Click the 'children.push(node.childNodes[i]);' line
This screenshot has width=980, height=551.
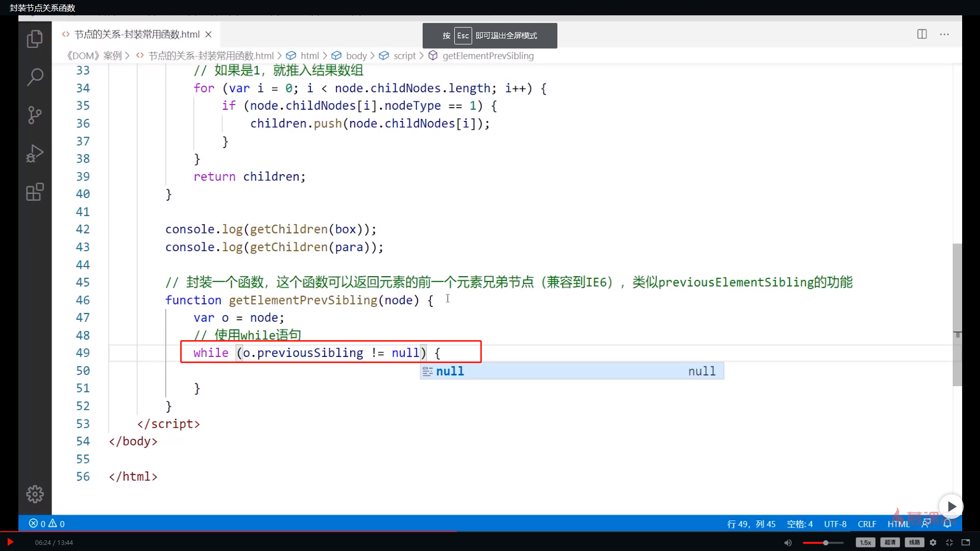[370, 124]
